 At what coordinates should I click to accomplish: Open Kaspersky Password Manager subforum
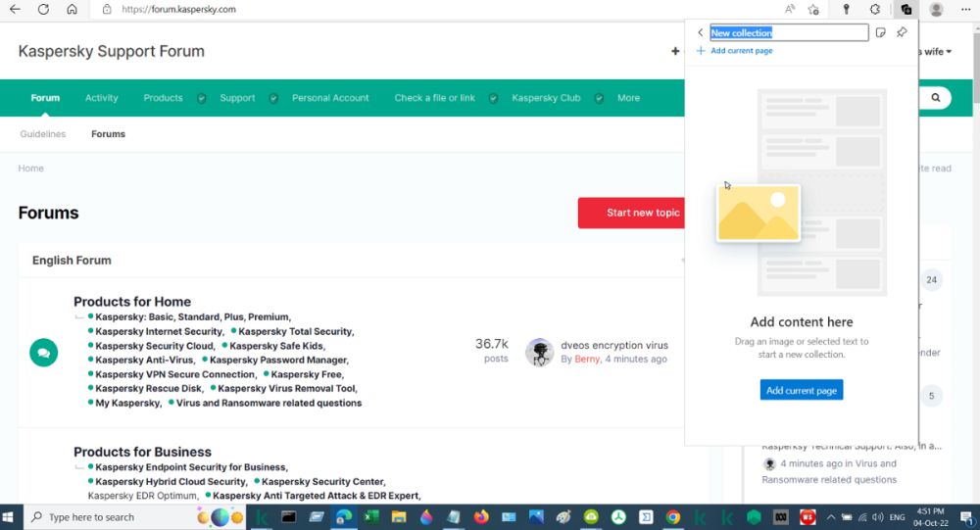tap(278, 360)
